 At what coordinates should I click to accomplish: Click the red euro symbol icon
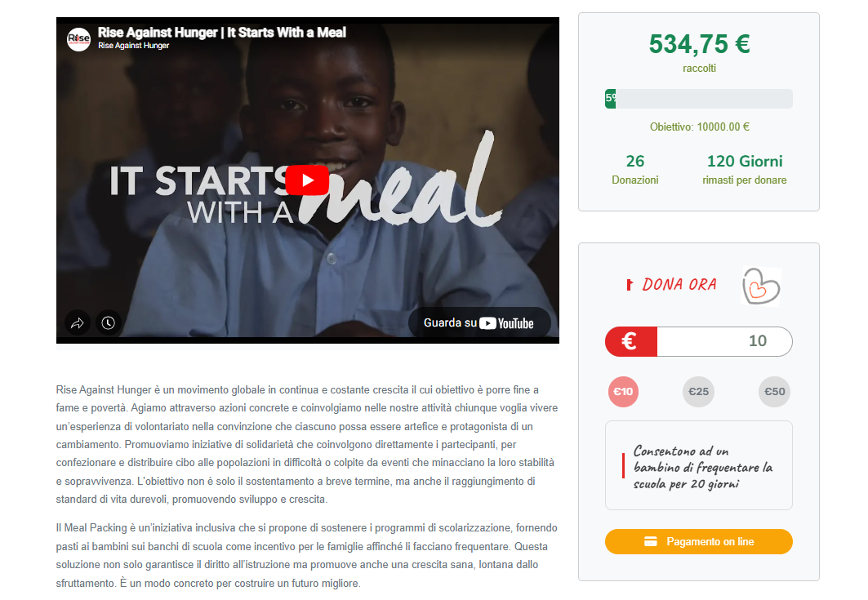[x=630, y=341]
